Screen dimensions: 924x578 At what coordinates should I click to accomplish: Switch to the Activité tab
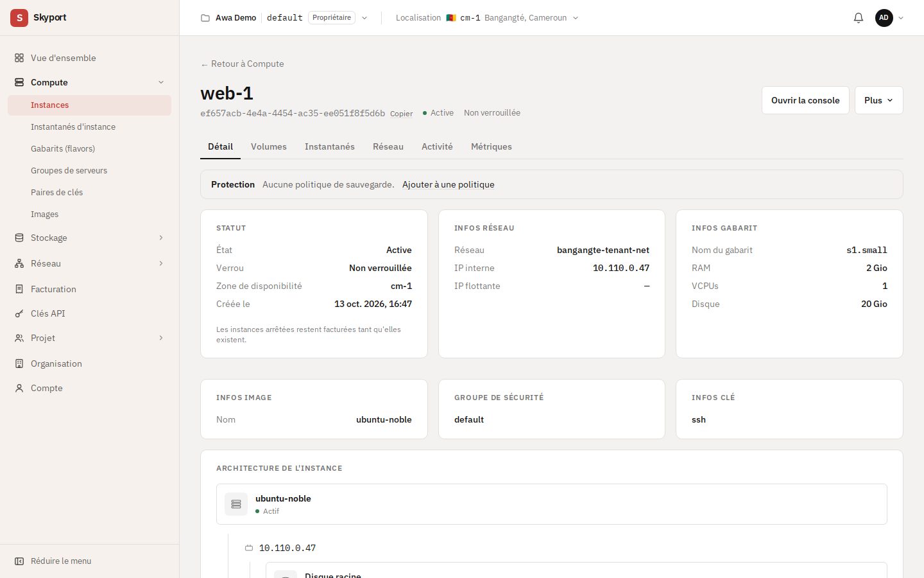coord(437,146)
